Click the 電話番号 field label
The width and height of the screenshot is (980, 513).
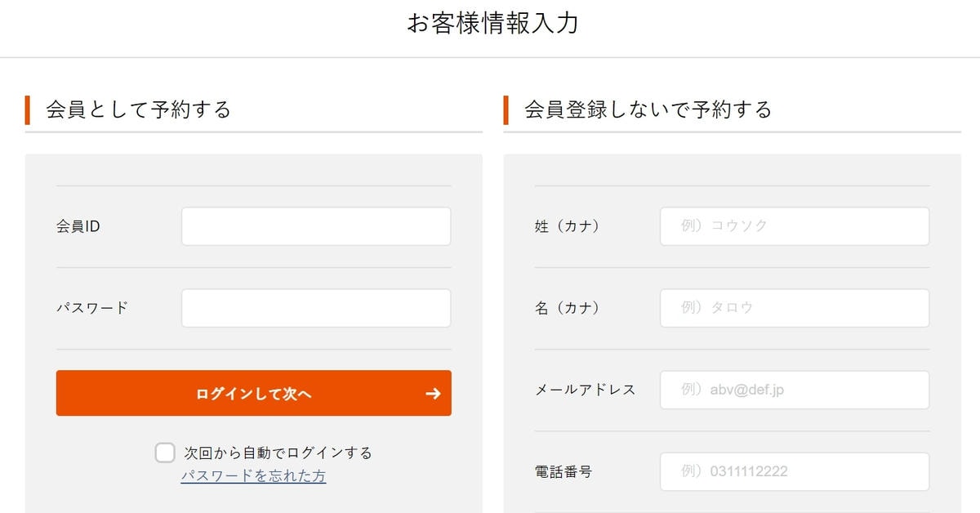[x=563, y=471]
